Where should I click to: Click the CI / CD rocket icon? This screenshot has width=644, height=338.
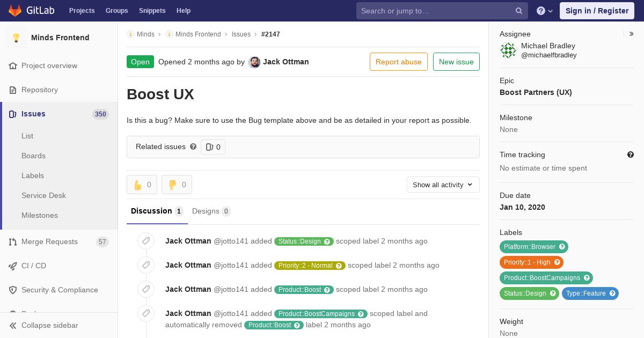(13, 266)
